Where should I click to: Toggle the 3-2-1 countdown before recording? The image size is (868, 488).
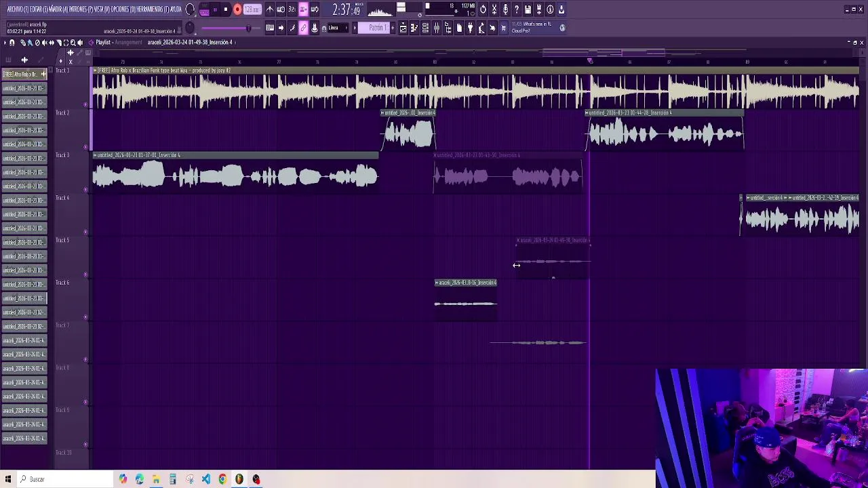point(292,9)
